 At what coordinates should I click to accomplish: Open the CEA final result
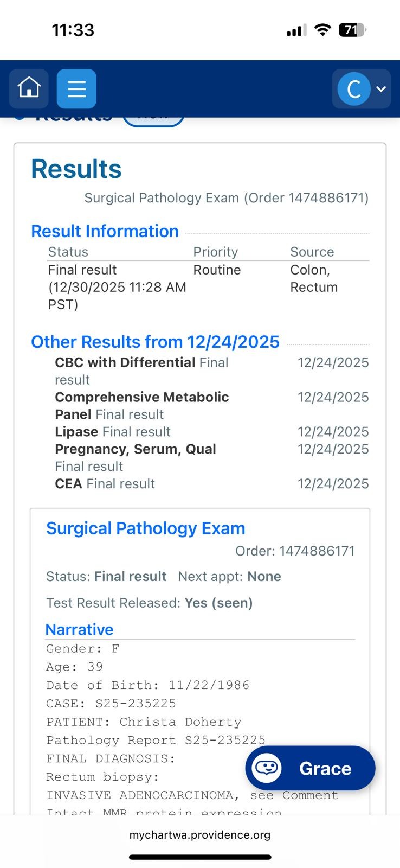click(x=68, y=484)
